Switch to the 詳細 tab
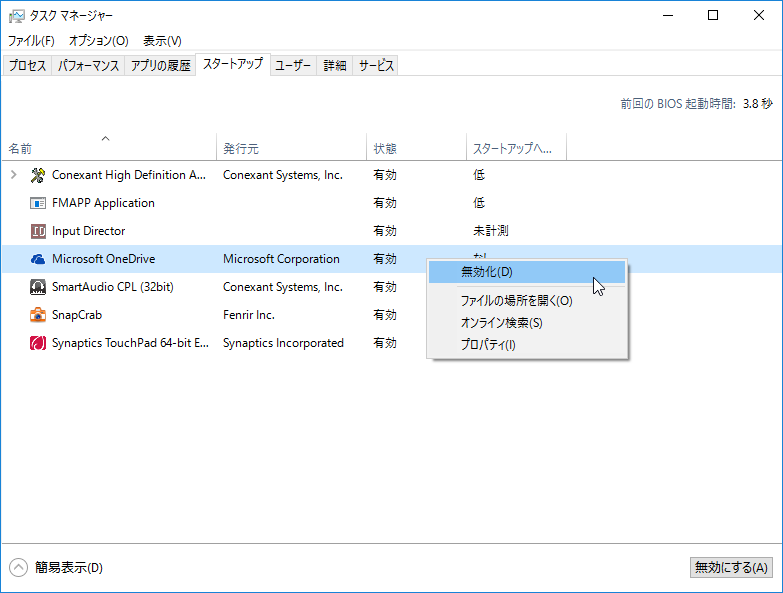 click(335, 65)
